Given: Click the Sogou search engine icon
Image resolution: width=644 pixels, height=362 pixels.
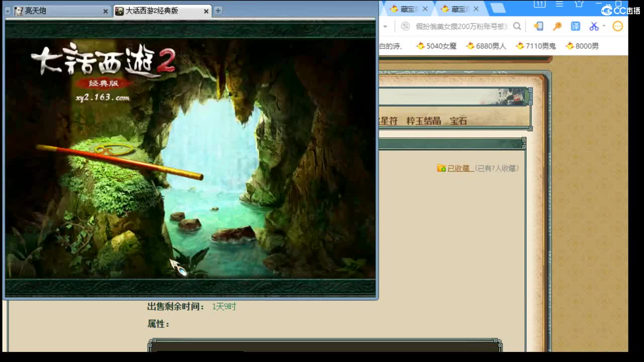Looking at the screenshot, I should [406, 27].
